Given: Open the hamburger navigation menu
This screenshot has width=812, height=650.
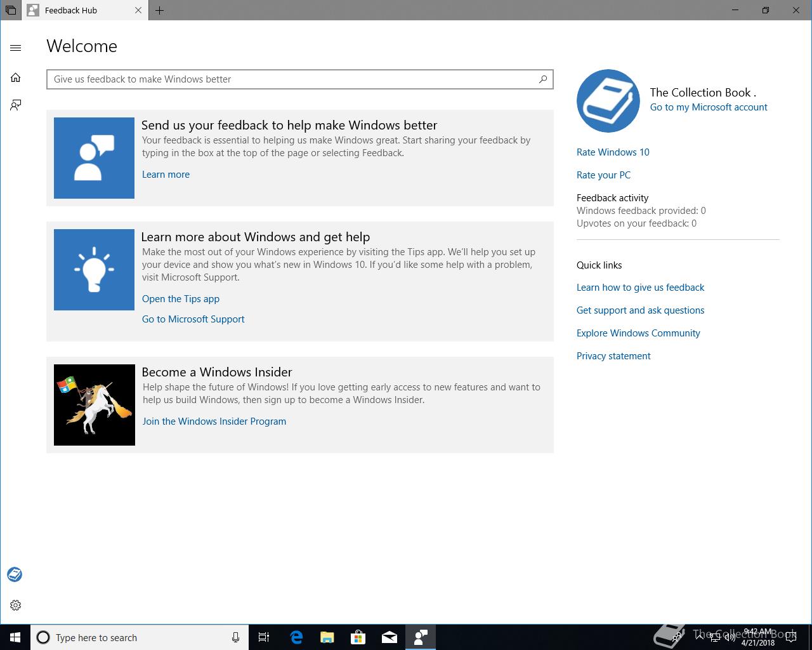Looking at the screenshot, I should [16, 48].
